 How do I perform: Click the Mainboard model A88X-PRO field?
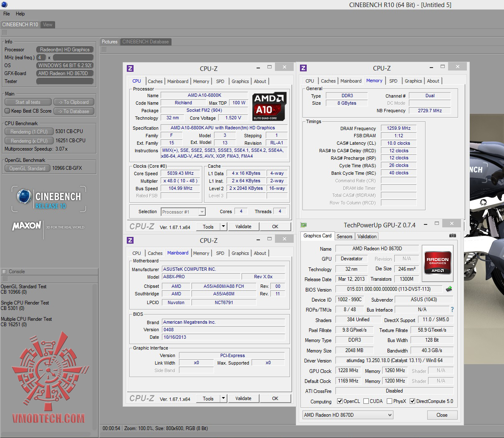tap(201, 277)
